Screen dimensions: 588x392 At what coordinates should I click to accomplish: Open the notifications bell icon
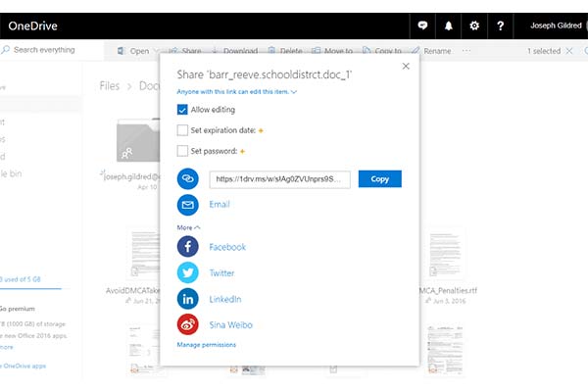[x=449, y=25]
